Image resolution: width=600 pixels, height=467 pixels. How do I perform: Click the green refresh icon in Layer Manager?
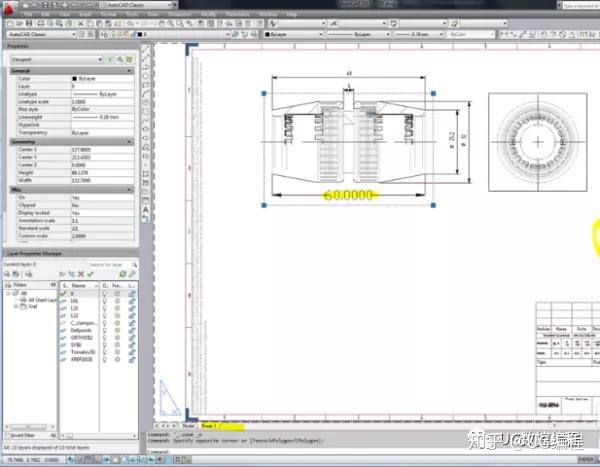(123, 274)
